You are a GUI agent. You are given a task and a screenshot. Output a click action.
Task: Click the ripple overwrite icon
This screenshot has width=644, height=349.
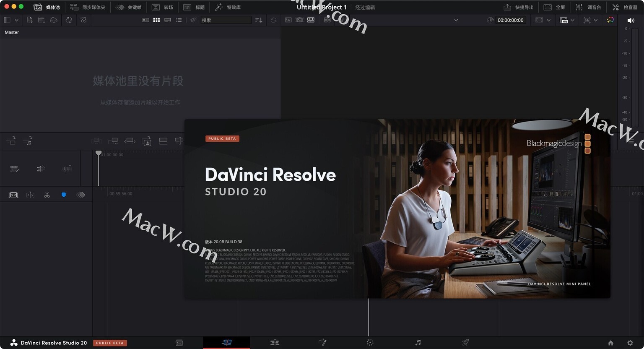[130, 141]
